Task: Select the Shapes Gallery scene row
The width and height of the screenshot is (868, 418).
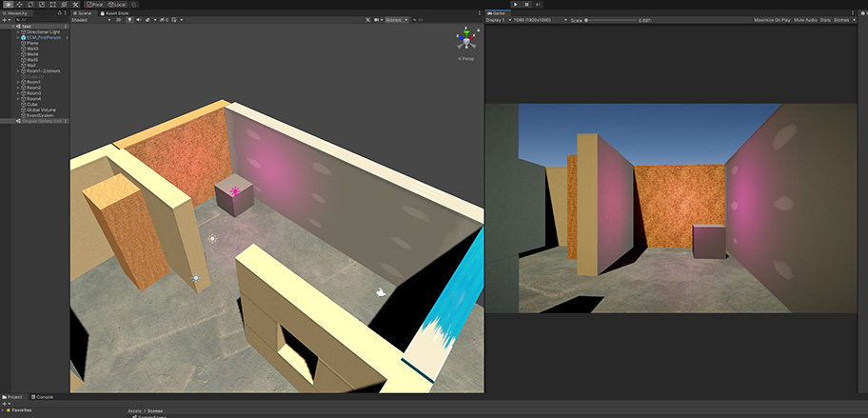Action: pos(34,121)
